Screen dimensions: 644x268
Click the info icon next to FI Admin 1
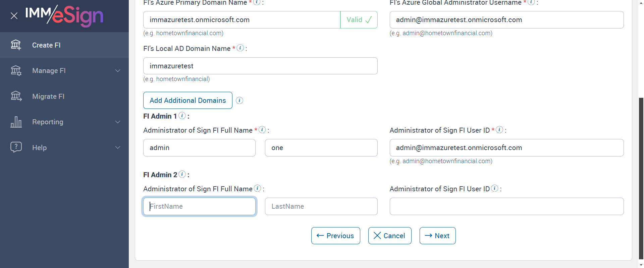(182, 116)
